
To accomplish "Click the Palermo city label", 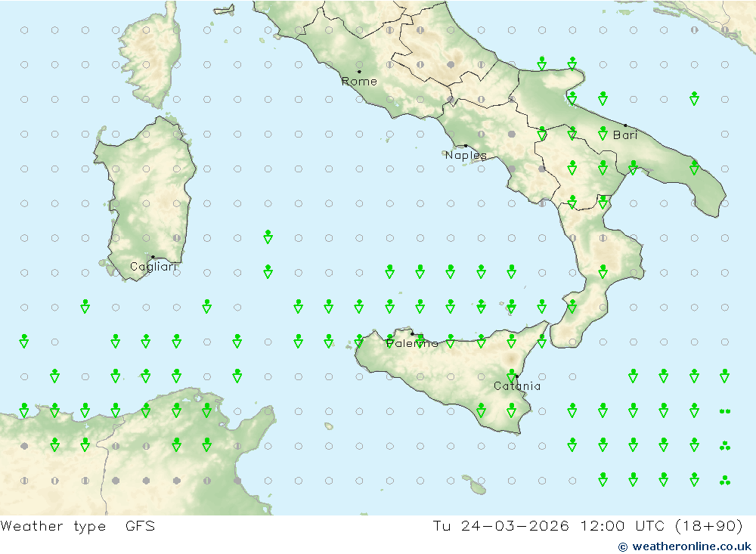I will tap(412, 343).
